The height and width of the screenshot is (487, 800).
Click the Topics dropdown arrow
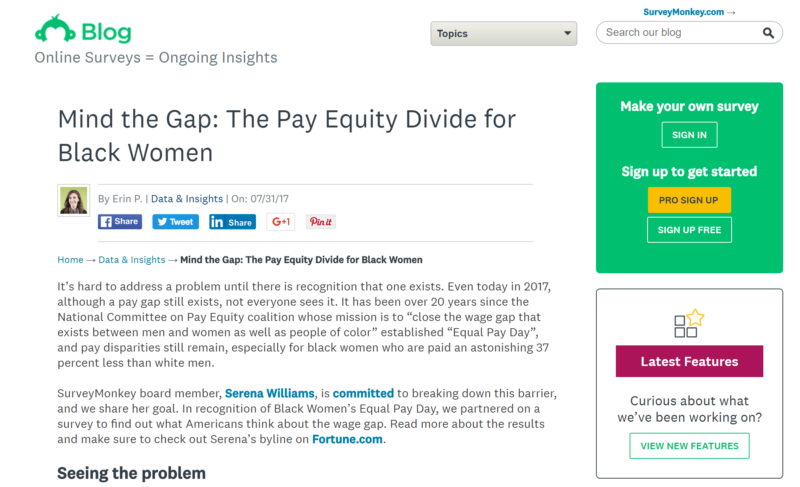click(x=567, y=33)
